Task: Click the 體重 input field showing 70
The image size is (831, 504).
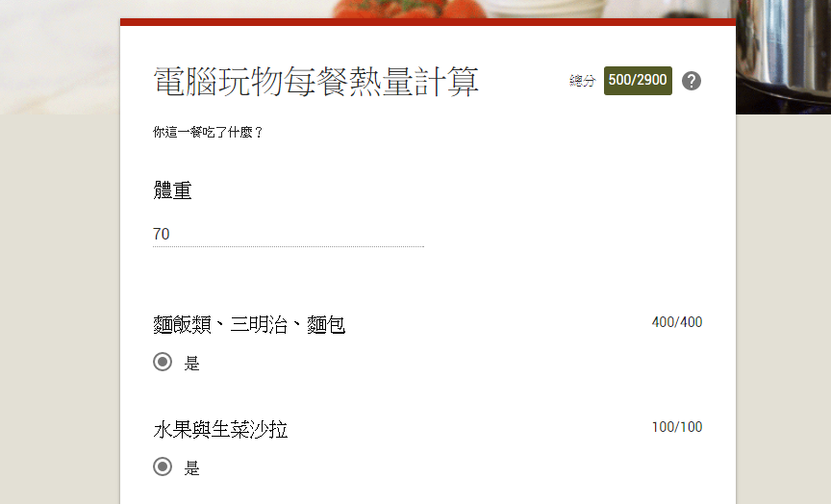Action: pos(289,235)
